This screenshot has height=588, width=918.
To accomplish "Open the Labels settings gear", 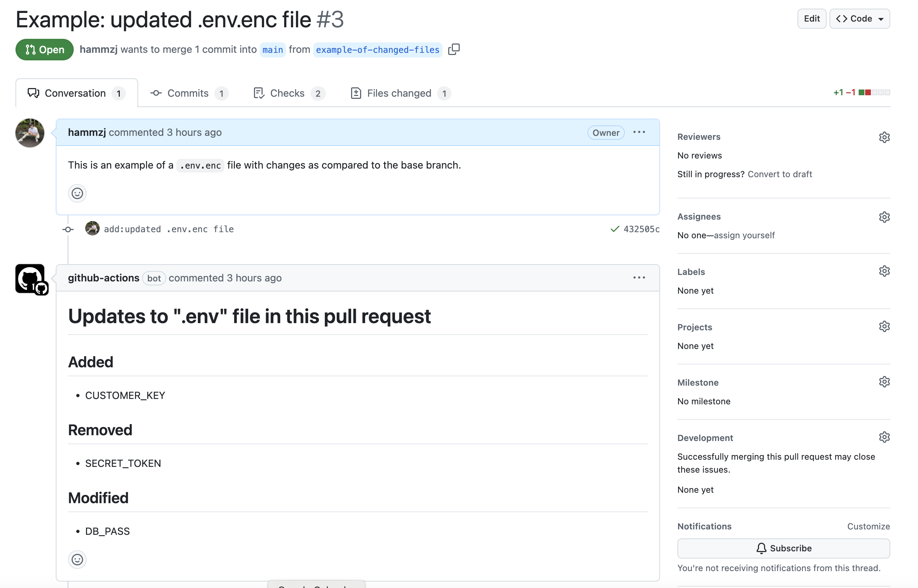I will [x=884, y=271].
